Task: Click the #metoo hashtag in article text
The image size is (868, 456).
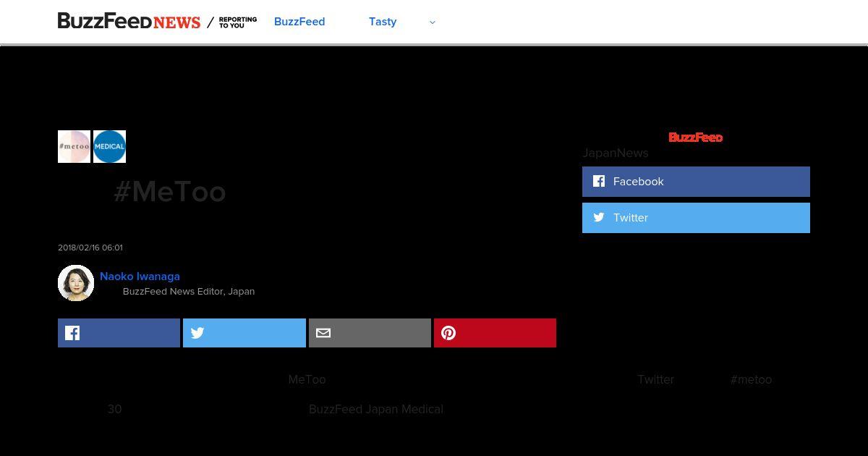Action: click(751, 379)
